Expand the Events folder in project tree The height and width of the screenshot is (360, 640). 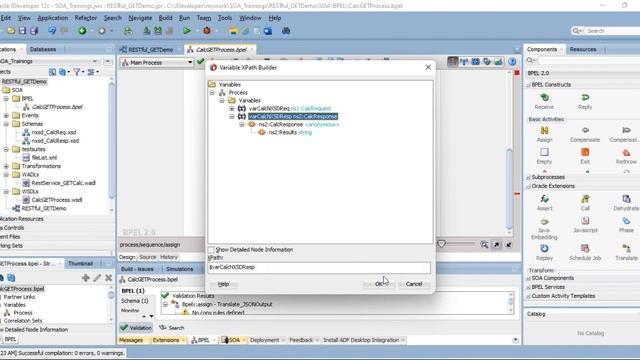[6, 116]
